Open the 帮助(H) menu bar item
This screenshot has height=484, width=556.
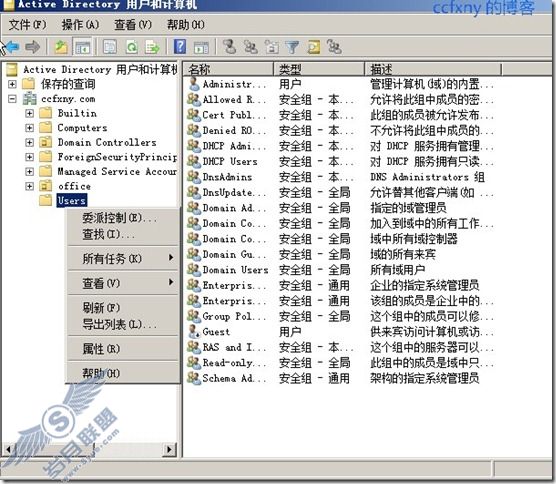click(186, 25)
